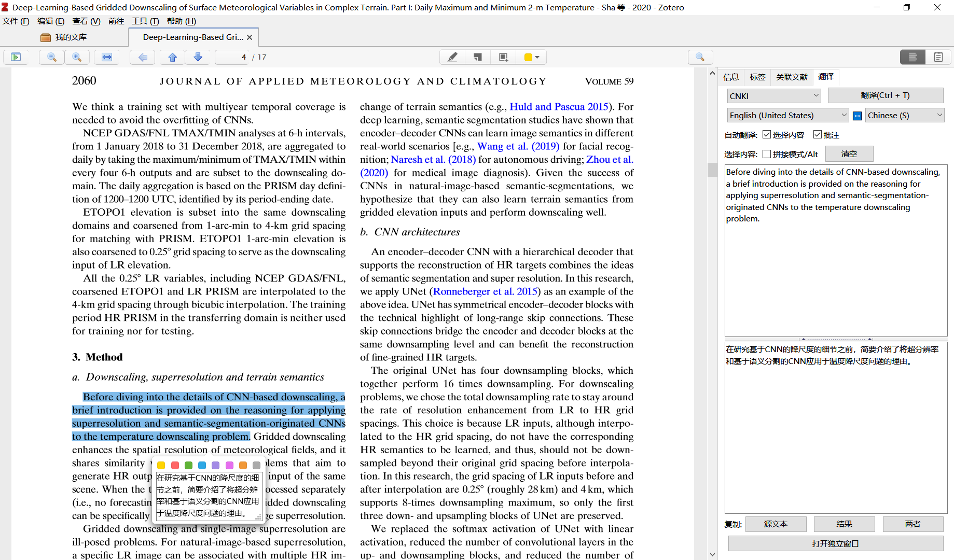
Task: Go back with the left arrow
Action: pos(143,57)
